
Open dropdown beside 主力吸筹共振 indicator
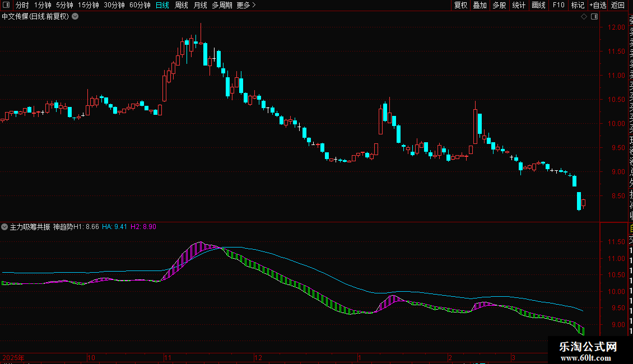click(x=4, y=227)
